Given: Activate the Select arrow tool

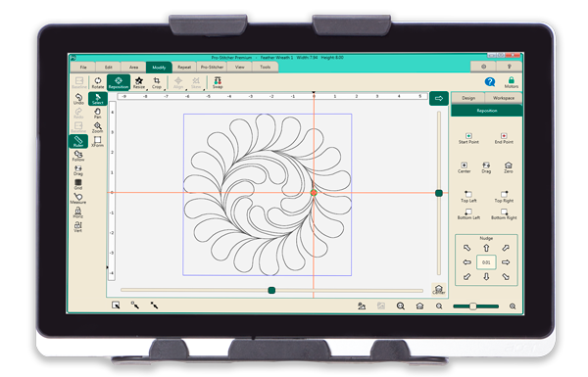Looking at the screenshot, I should click(97, 99).
